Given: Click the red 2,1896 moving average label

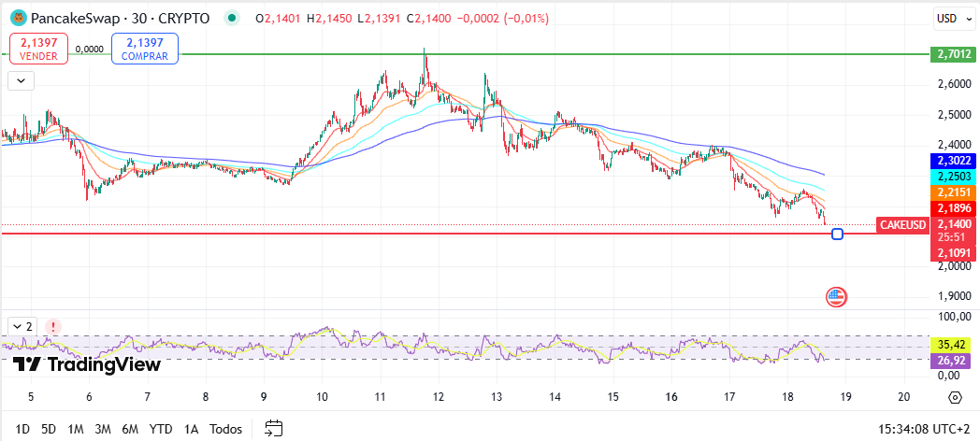Looking at the screenshot, I should [953, 209].
